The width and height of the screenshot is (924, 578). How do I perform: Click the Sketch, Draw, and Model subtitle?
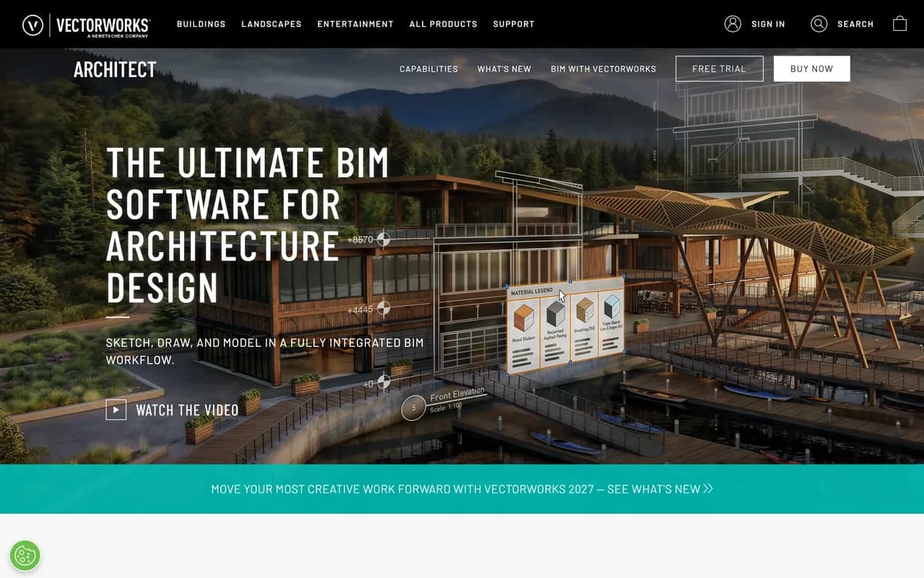(x=264, y=351)
